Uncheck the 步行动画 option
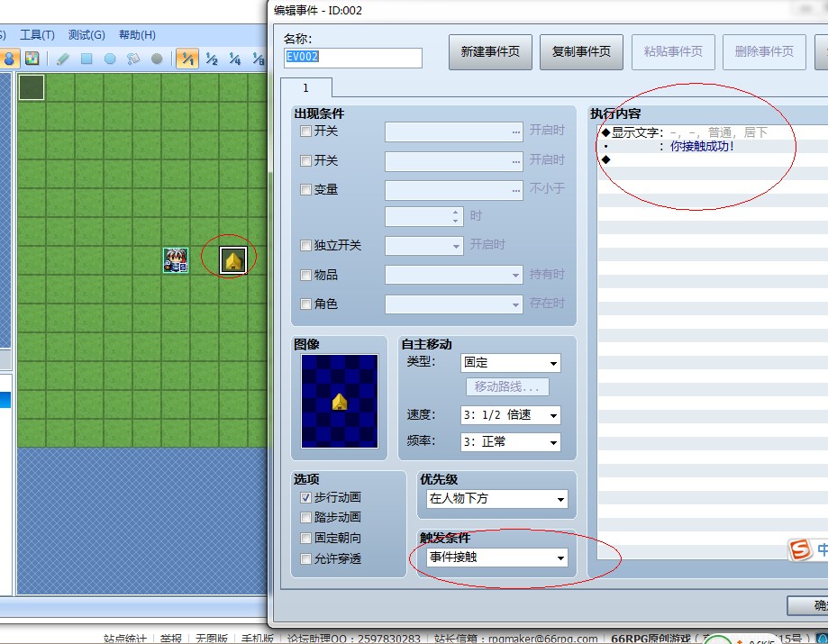This screenshot has height=644, width=828. pos(305,497)
